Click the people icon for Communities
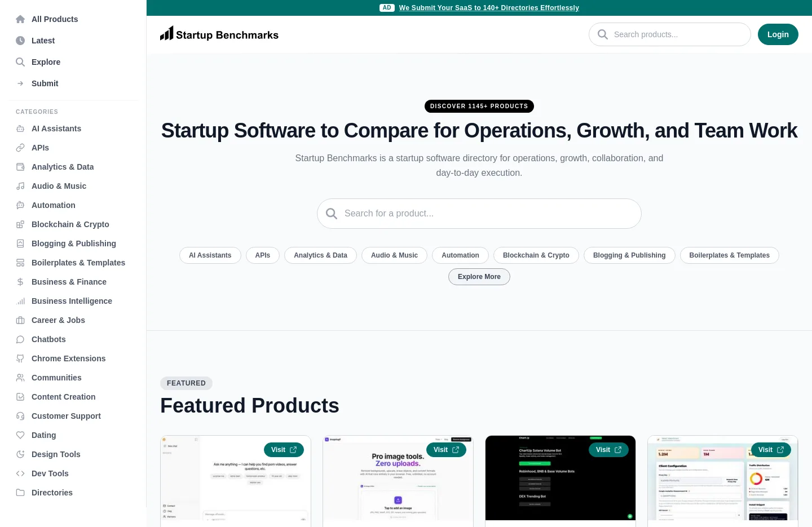Viewport: 812px width, 527px height. tap(20, 378)
